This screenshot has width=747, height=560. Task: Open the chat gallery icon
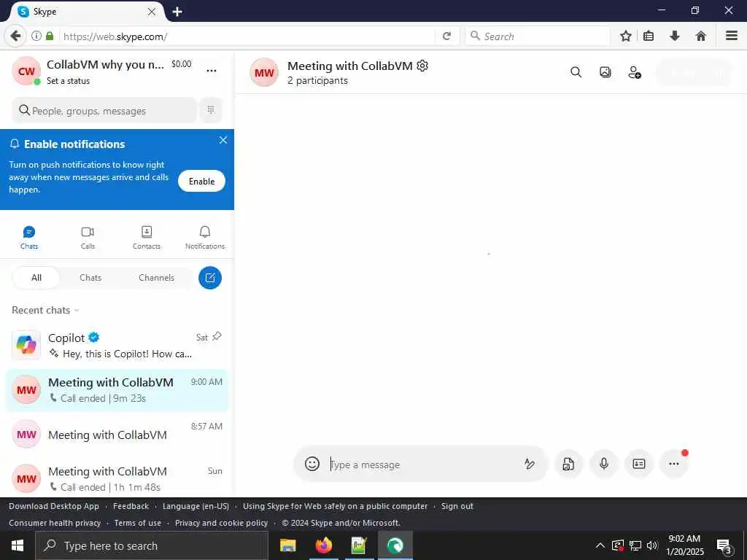605,72
